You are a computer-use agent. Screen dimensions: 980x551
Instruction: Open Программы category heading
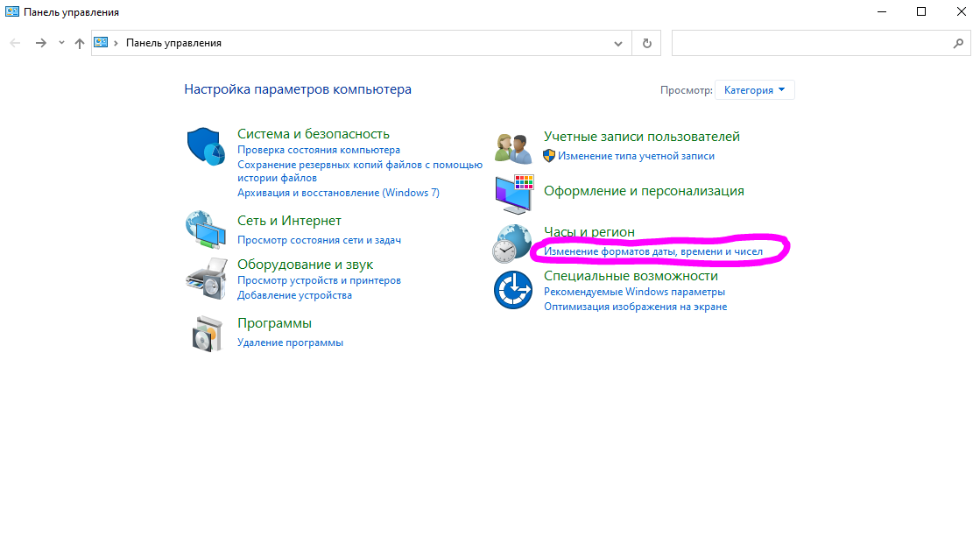coord(274,323)
